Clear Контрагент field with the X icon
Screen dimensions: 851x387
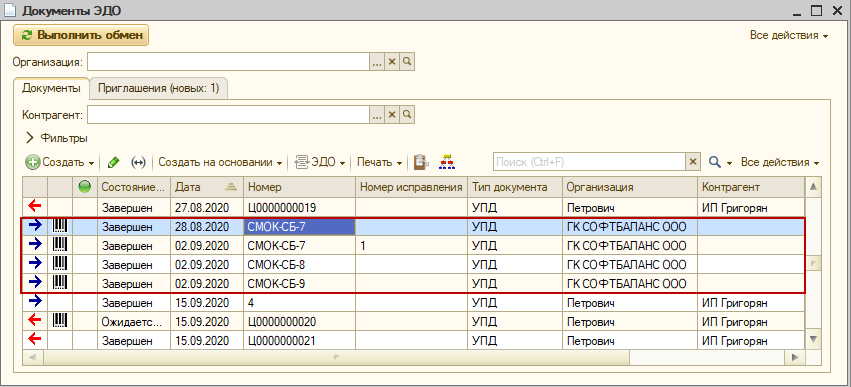tap(392, 115)
